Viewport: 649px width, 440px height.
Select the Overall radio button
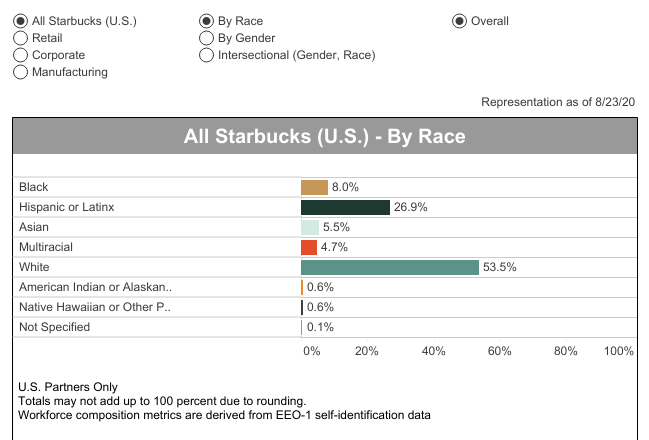pyautogui.click(x=460, y=21)
